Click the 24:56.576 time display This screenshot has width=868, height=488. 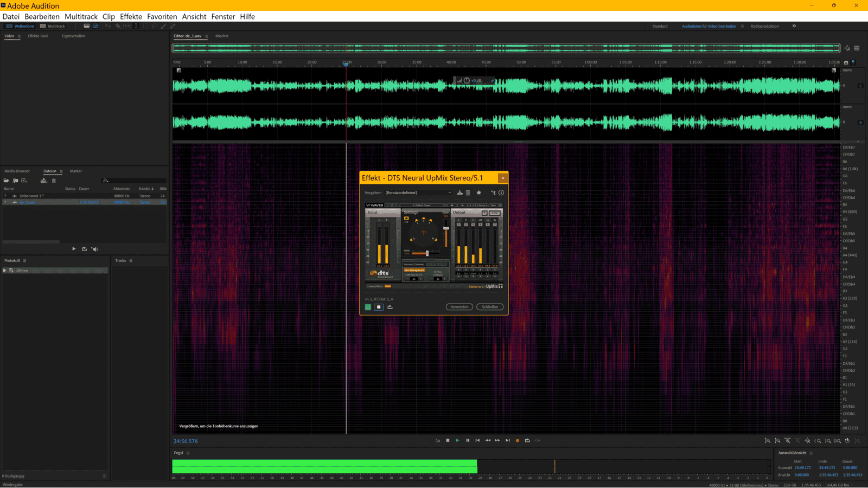[186, 441]
